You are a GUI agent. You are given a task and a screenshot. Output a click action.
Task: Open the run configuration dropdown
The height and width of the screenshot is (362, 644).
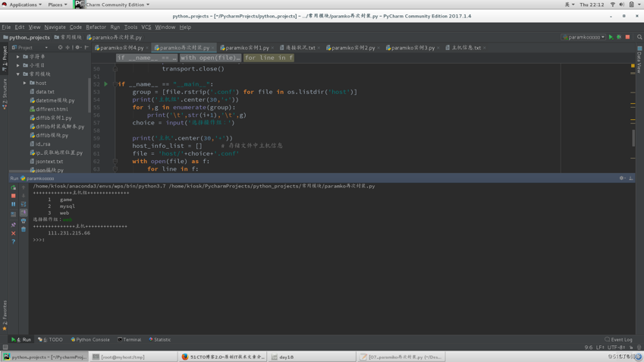[583, 37]
